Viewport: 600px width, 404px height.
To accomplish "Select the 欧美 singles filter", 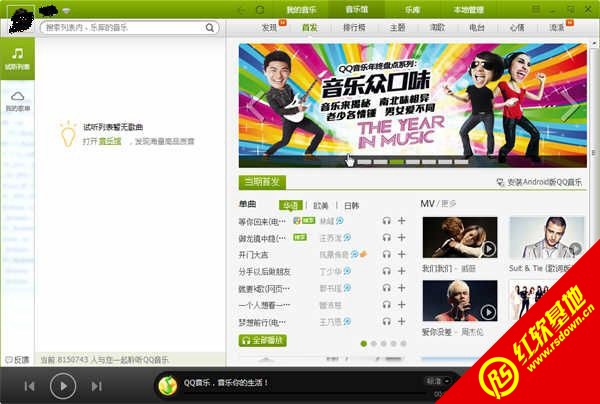I will [321, 206].
